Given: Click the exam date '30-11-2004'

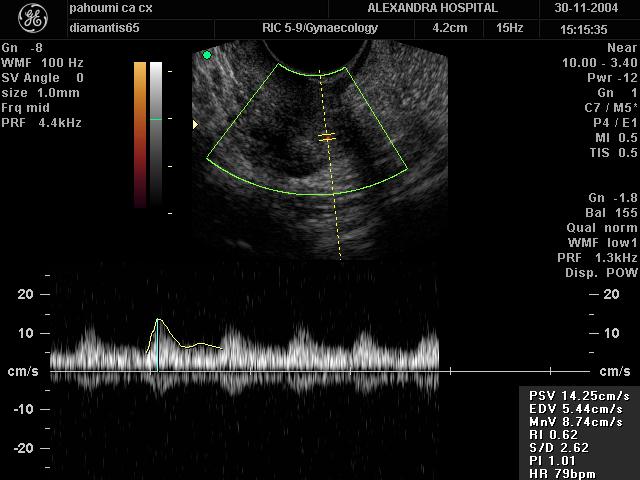Looking at the screenshot, I should click(586, 8).
